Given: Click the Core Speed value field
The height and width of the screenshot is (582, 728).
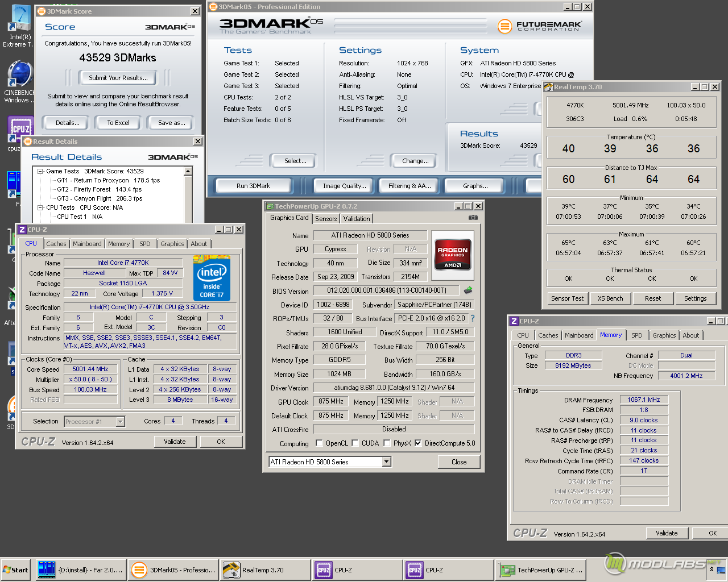Looking at the screenshot, I should [90, 369].
